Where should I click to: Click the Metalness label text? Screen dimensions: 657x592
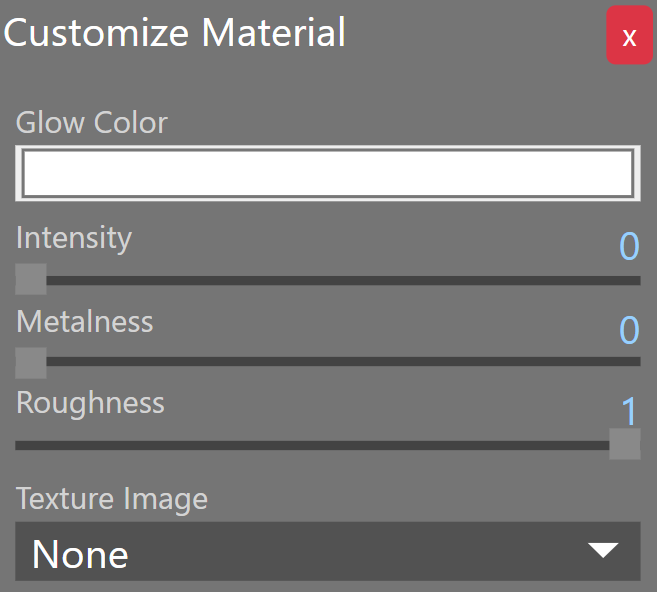tap(85, 322)
